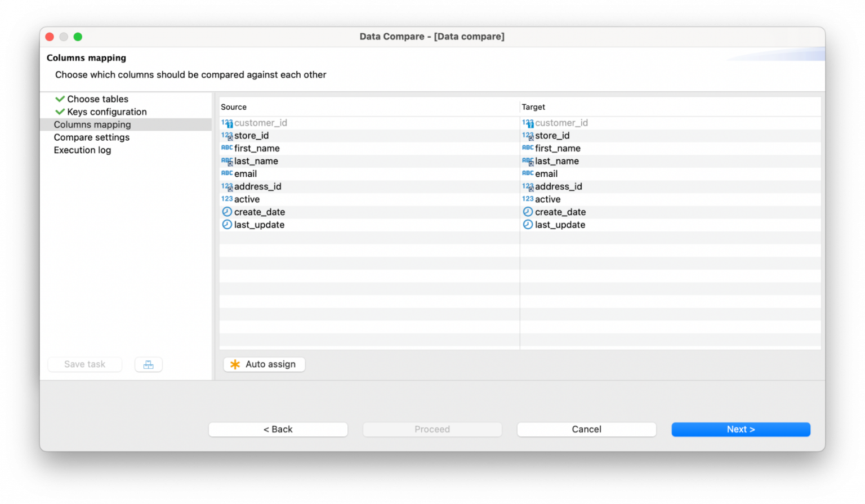Viewport: 865px width, 504px height.
Task: Open the Execution log step
Action: click(x=82, y=150)
